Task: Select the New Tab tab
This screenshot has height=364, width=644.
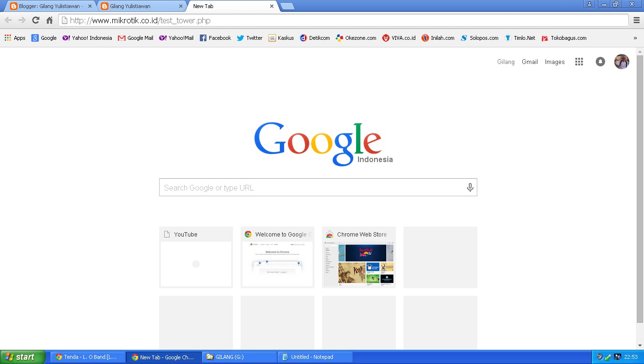Action: (232, 6)
